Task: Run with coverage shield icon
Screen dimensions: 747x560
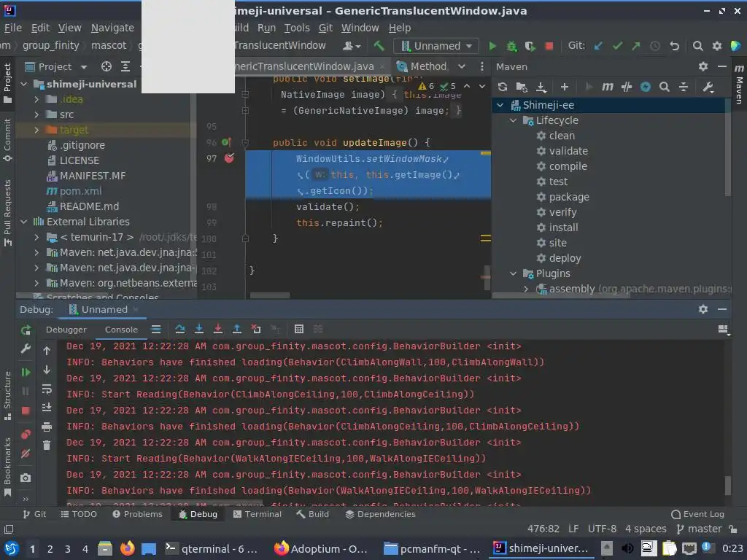Action: tap(530, 46)
